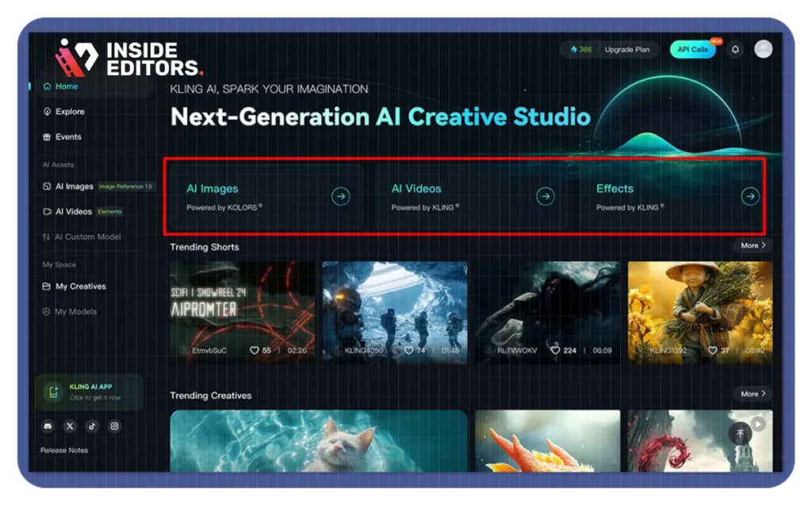The width and height of the screenshot is (812, 505).
Task: Expand More for Trending Creatives
Action: pyautogui.click(x=753, y=394)
